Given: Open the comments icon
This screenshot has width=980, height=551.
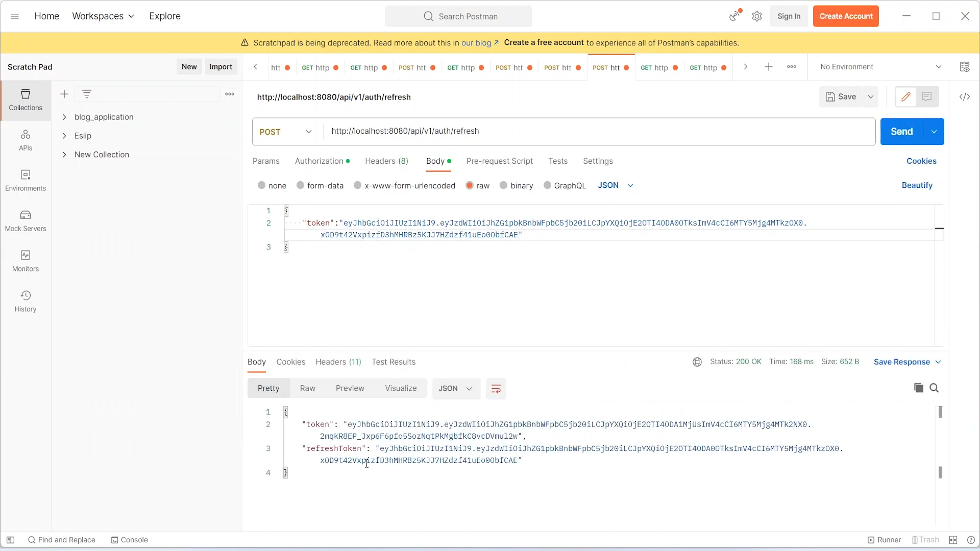Looking at the screenshot, I should [x=927, y=96].
